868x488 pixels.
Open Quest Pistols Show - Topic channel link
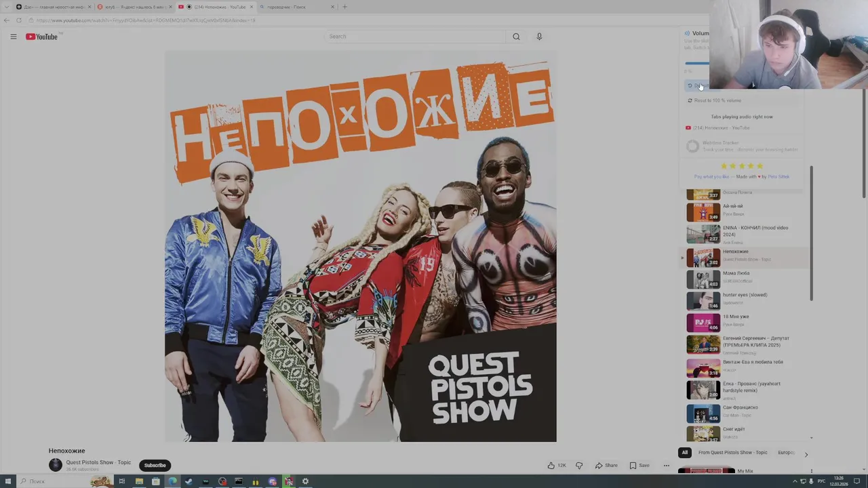tap(98, 462)
